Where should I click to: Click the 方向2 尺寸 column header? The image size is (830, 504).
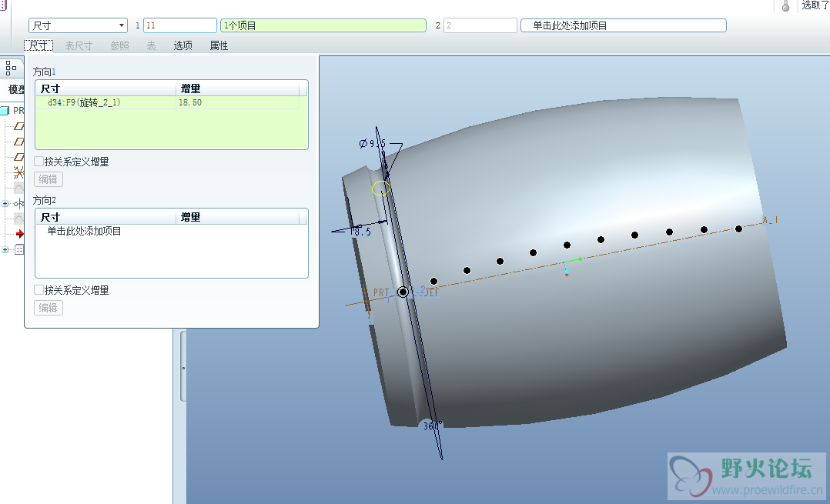pyautogui.click(x=106, y=217)
